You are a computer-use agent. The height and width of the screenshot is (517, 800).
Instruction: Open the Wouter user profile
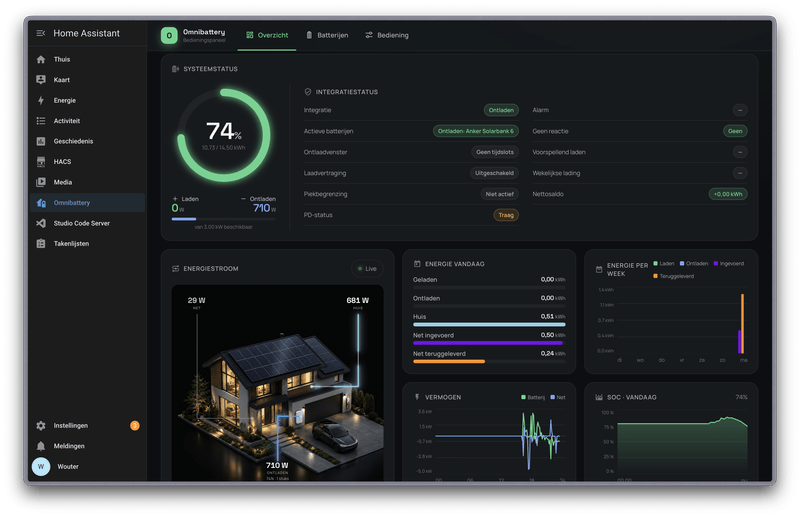55,466
